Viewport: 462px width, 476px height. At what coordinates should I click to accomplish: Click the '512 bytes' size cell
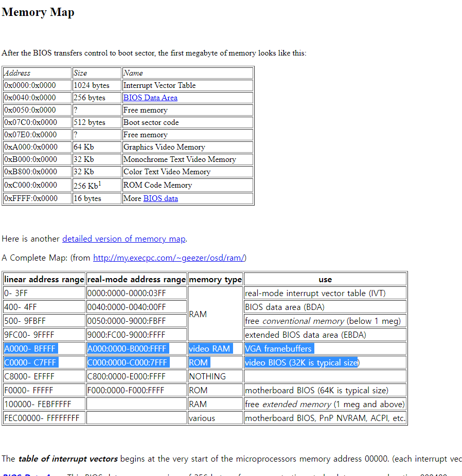point(97,122)
